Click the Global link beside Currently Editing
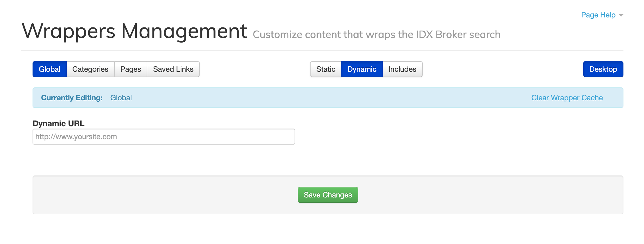 click(121, 98)
